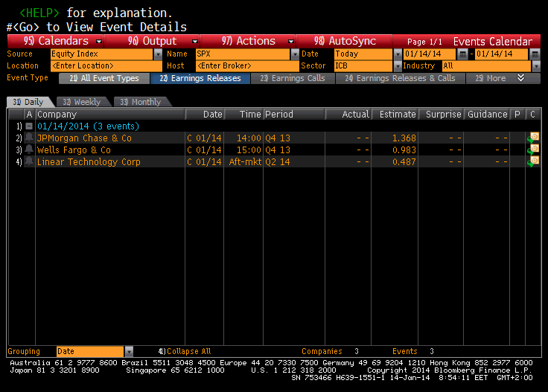Open the Source Equity Index dropdown arrow
The width and height of the screenshot is (548, 392).
158,54
